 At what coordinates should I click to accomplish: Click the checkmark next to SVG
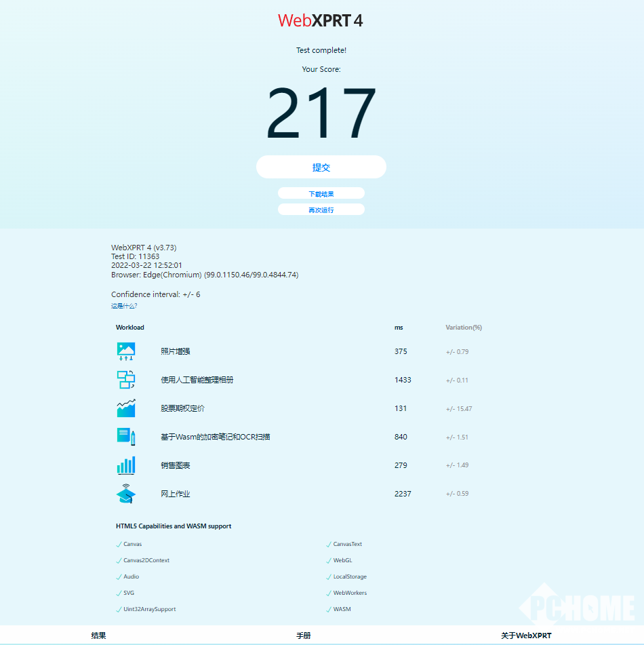pos(119,593)
